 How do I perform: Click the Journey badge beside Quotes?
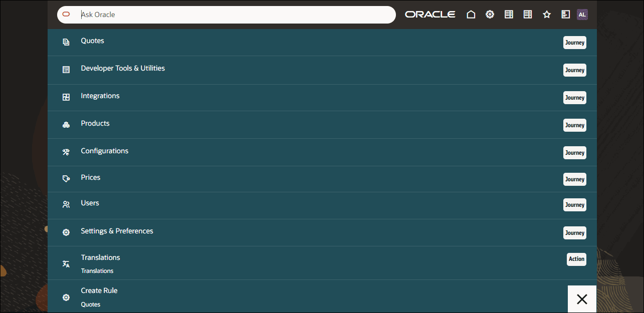(x=574, y=42)
